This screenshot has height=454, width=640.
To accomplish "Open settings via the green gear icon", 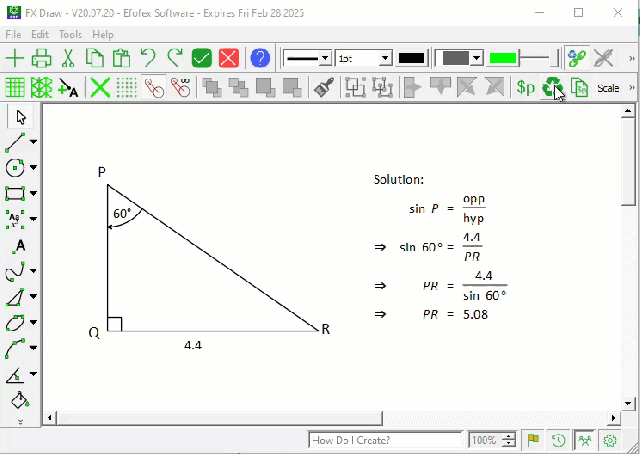I will pos(610,440).
